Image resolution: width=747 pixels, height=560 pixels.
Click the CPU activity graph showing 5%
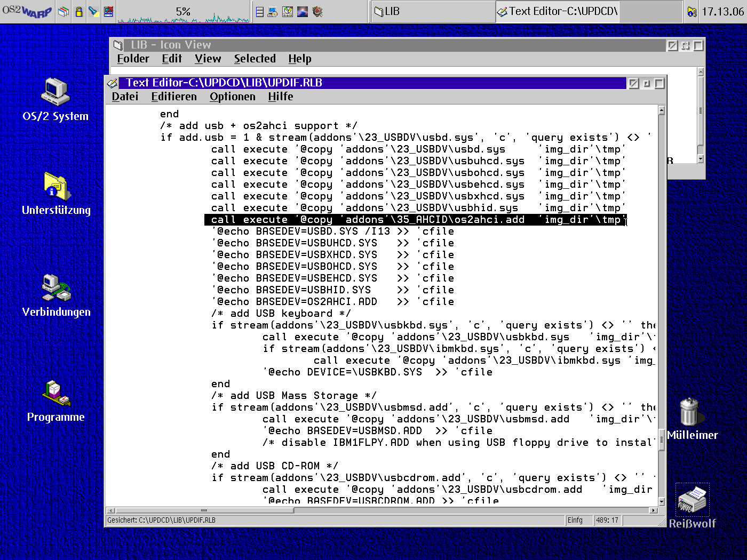(183, 12)
